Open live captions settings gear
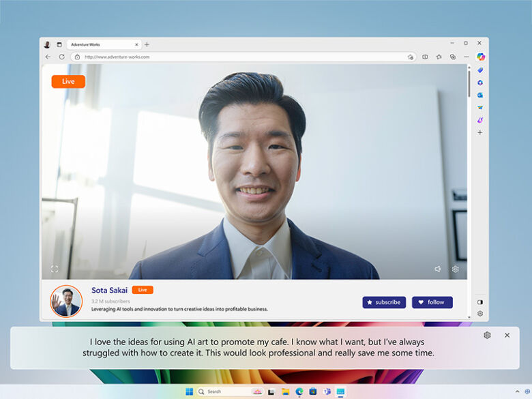 pyautogui.click(x=487, y=335)
